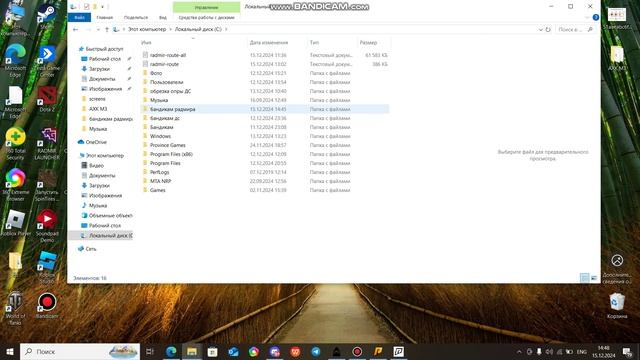
Task: Open Windows Start menu
Action: (10, 351)
